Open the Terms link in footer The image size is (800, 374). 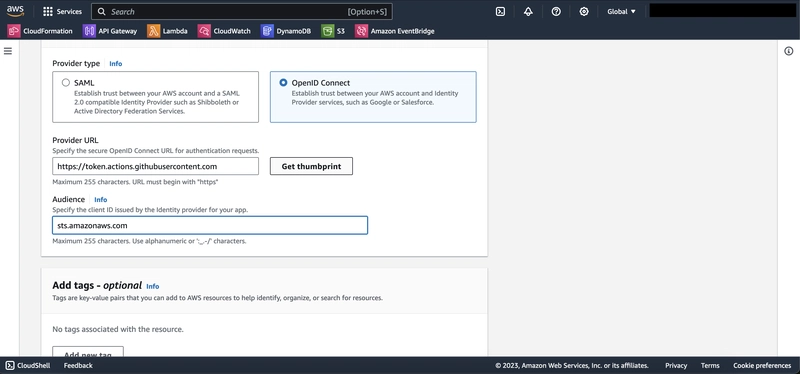[710, 365]
